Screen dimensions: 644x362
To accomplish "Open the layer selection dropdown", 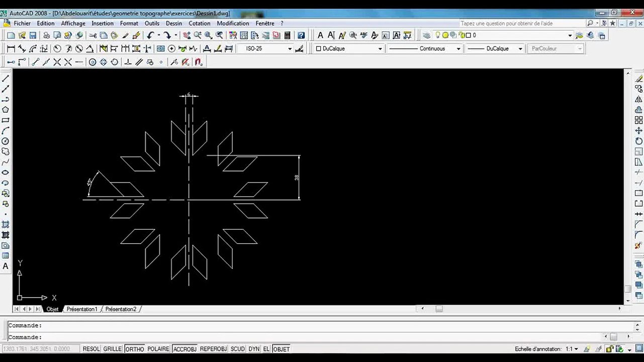I will tap(503, 35).
